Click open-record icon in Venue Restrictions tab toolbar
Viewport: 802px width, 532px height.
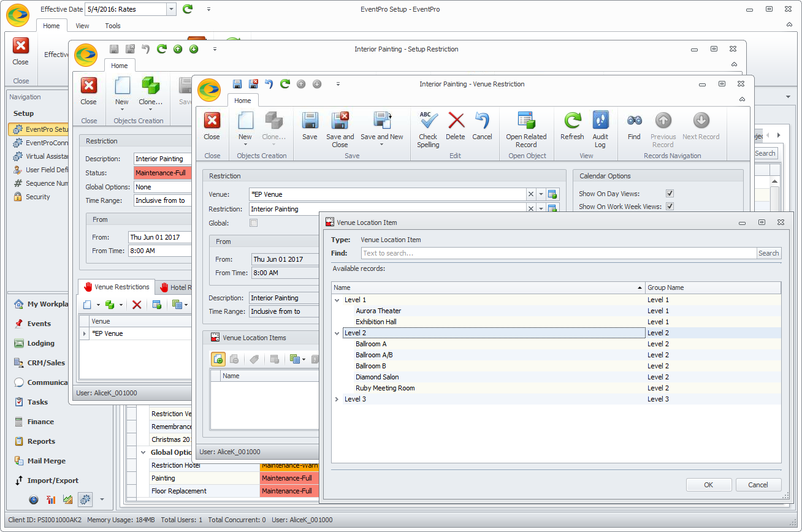point(156,305)
